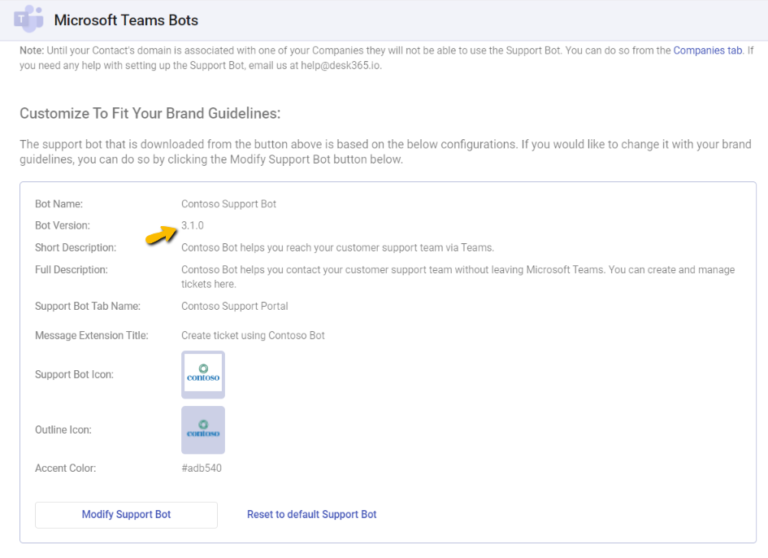Click the Message Extension Title label
Screen dimensions: 768x558
click(92, 336)
